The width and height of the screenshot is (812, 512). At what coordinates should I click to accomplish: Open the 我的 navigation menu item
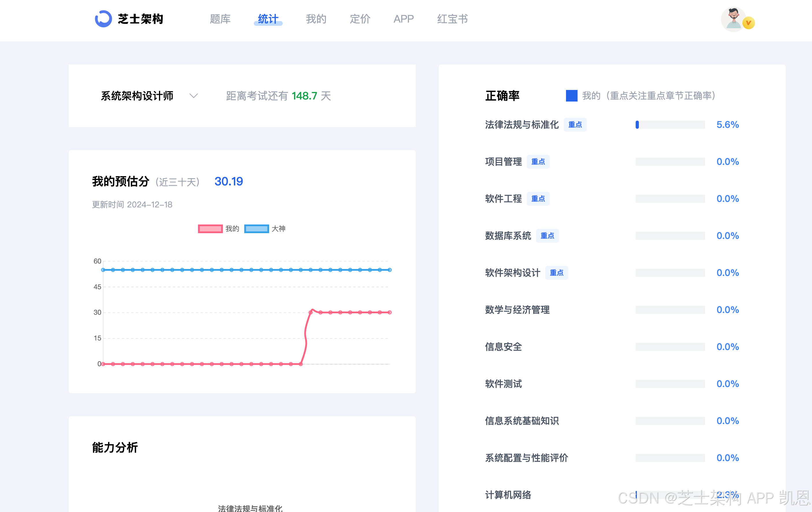tap(316, 19)
